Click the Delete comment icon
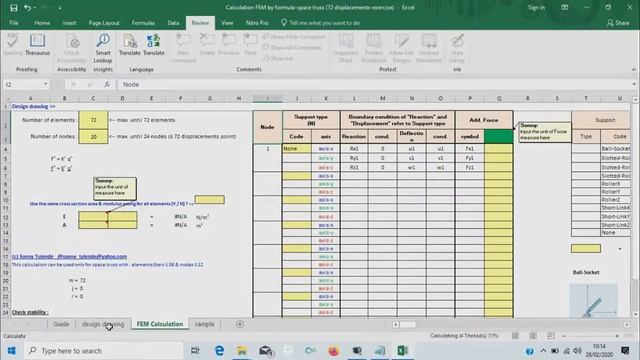This screenshot has width=640, height=360. click(207, 44)
